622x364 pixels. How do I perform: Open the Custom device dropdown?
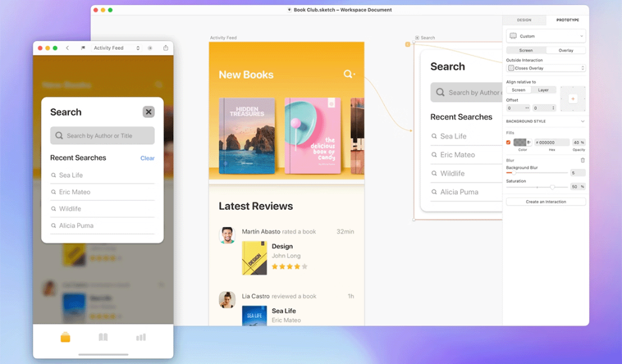(546, 36)
